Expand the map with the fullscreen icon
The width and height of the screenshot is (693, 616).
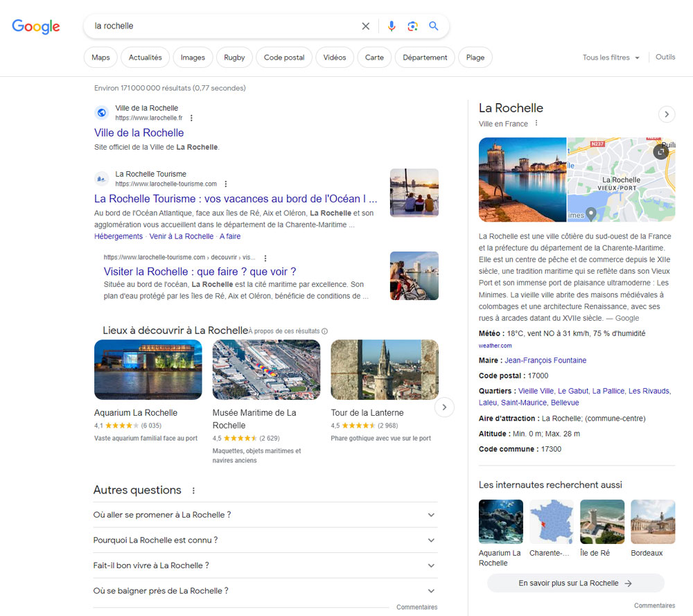click(x=660, y=152)
